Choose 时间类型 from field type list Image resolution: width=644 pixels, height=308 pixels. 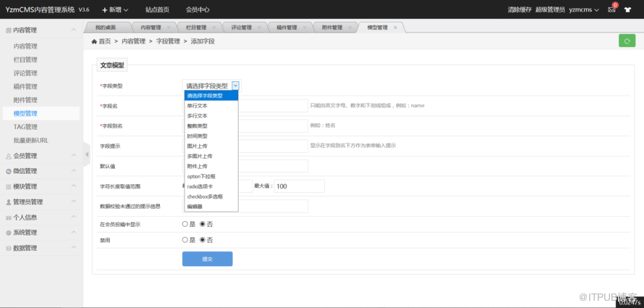click(211, 136)
